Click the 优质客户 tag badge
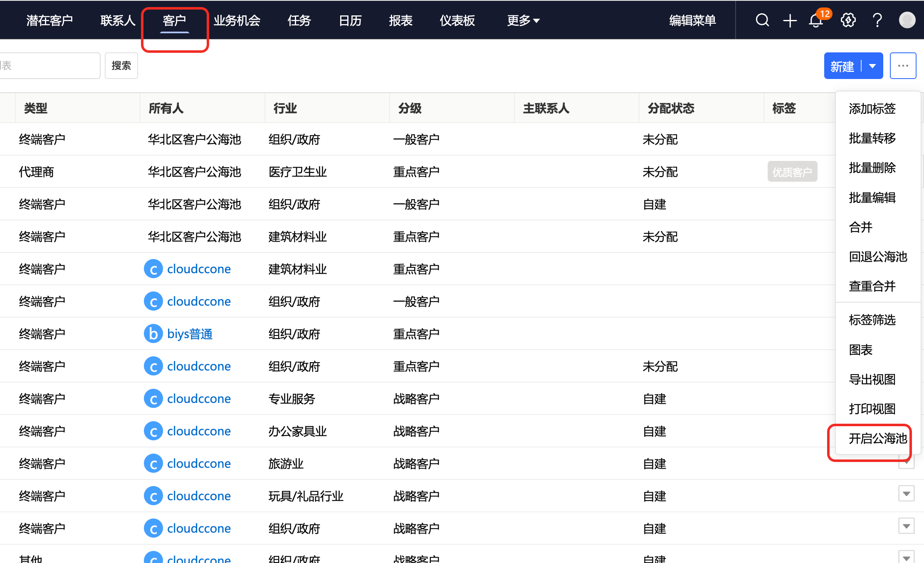The width and height of the screenshot is (924, 563). [x=792, y=172]
